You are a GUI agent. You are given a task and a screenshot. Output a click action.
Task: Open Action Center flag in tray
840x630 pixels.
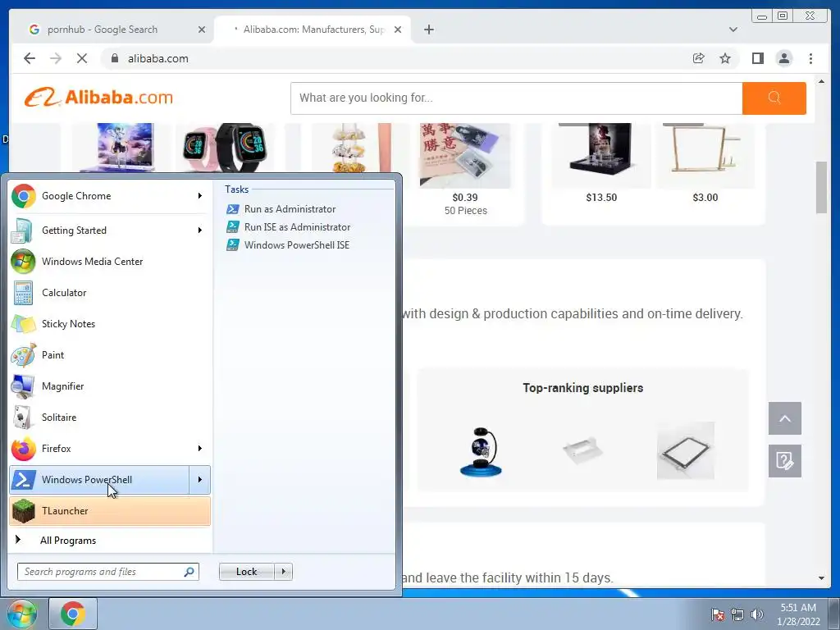pos(718,614)
